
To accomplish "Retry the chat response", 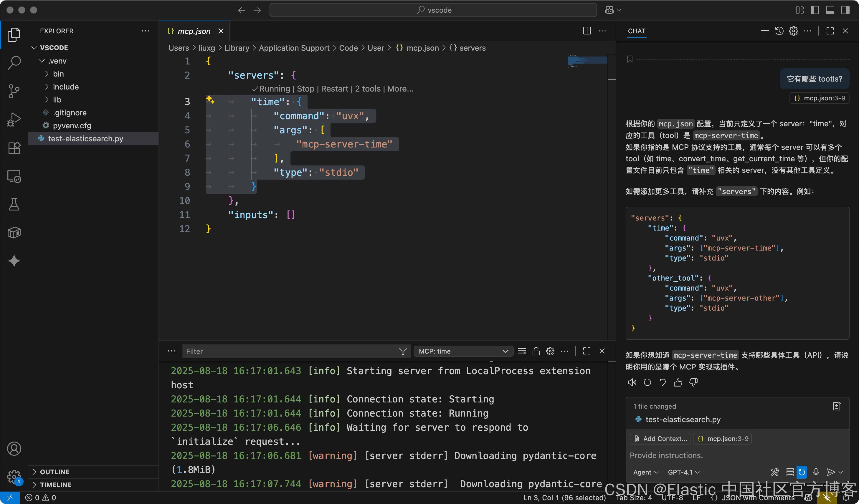I will point(647,382).
